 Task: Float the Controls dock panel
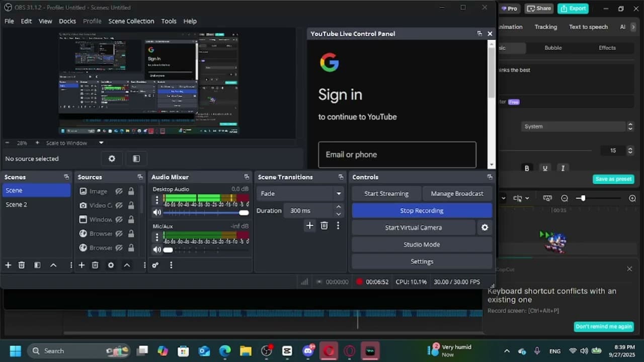coord(490,177)
